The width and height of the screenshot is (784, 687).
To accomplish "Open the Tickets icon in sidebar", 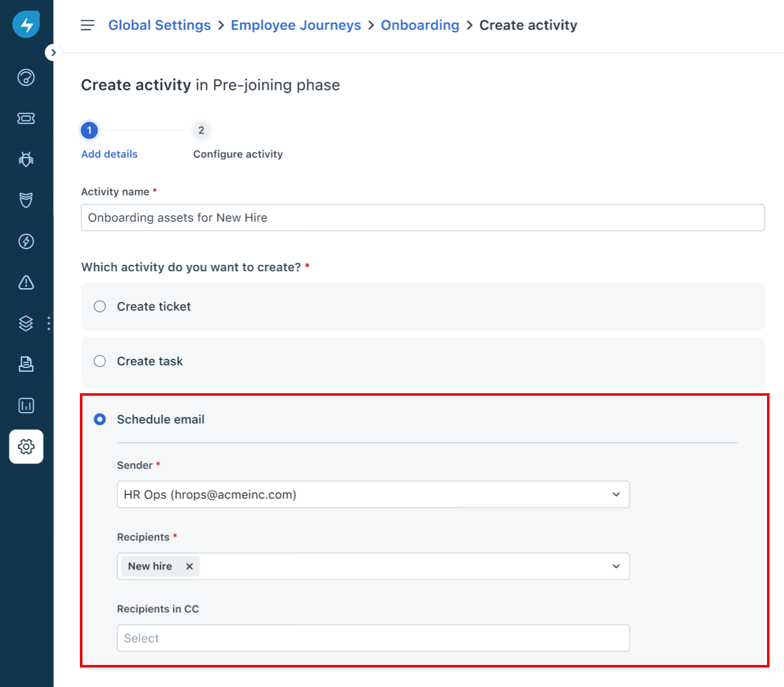I will [26, 118].
